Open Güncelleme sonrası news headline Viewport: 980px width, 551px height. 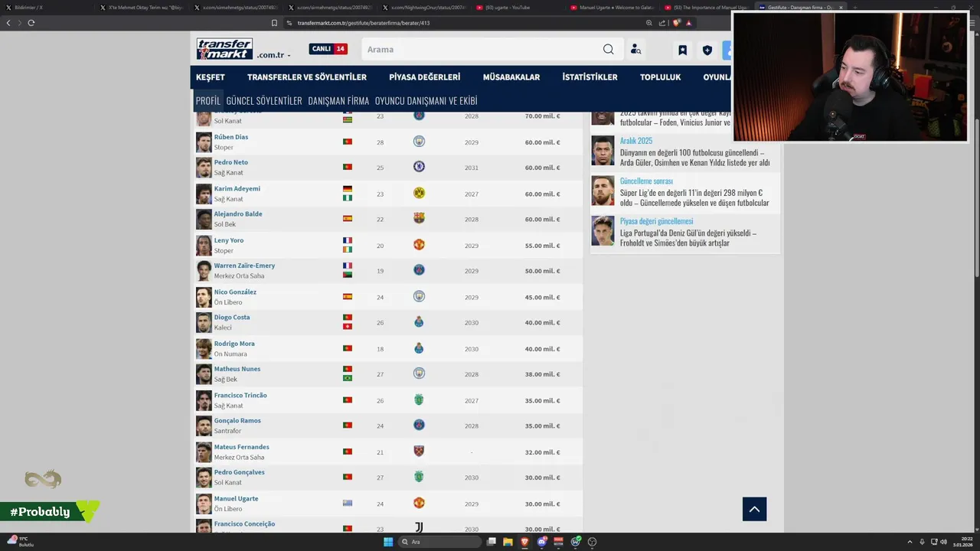click(647, 181)
